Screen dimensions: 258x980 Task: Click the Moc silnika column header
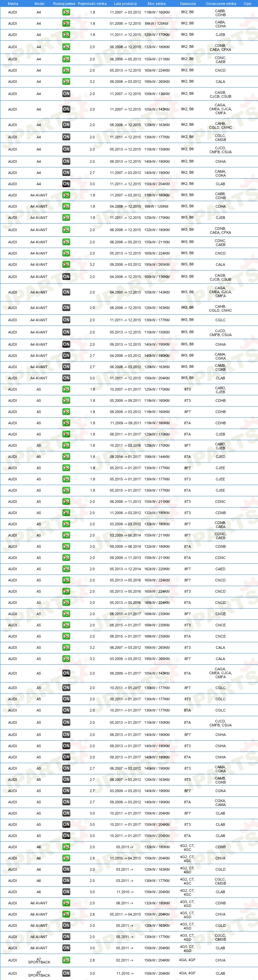pos(156,4)
